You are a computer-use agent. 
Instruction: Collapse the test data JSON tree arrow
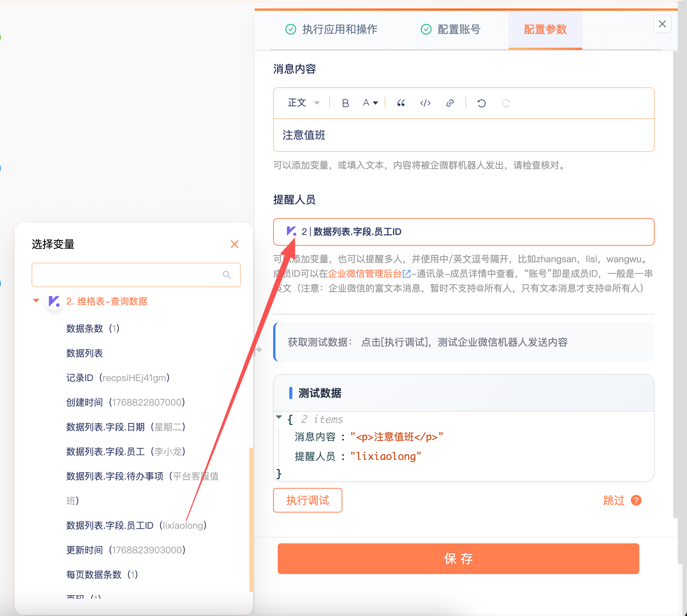coord(279,418)
